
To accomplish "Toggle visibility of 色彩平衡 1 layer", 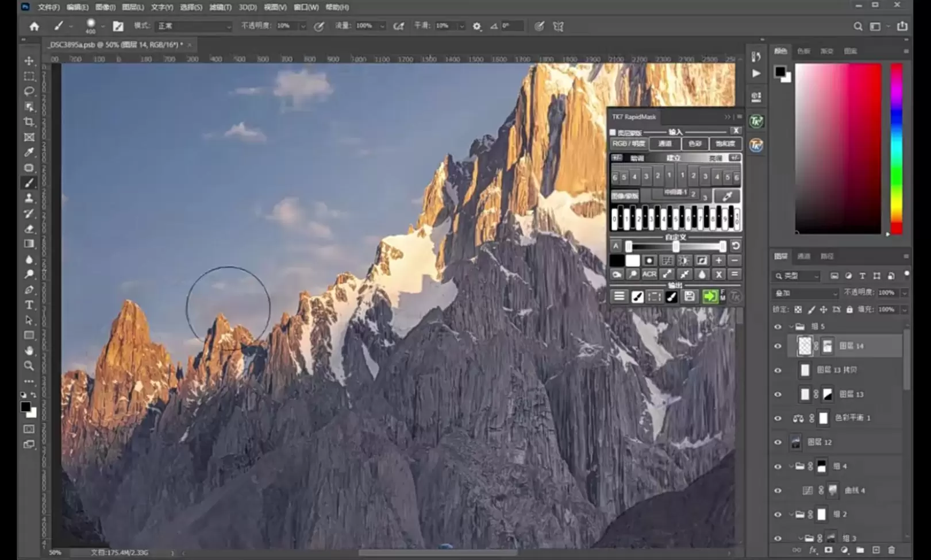I will (778, 419).
